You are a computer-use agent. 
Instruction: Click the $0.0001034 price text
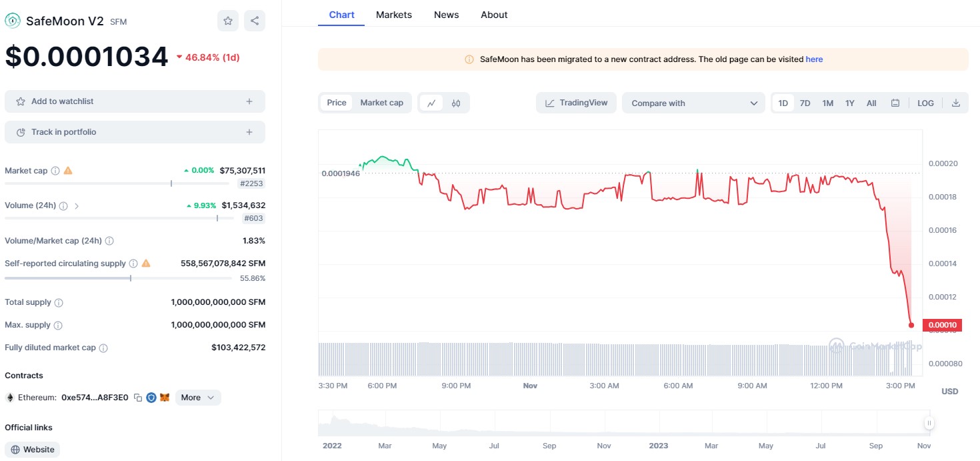click(x=87, y=56)
